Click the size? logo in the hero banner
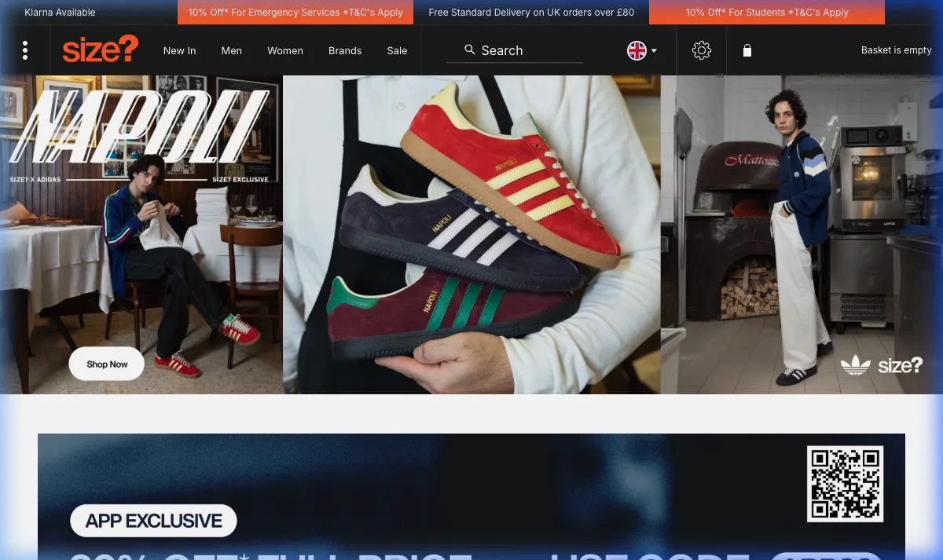The height and width of the screenshot is (560, 943). 901,364
